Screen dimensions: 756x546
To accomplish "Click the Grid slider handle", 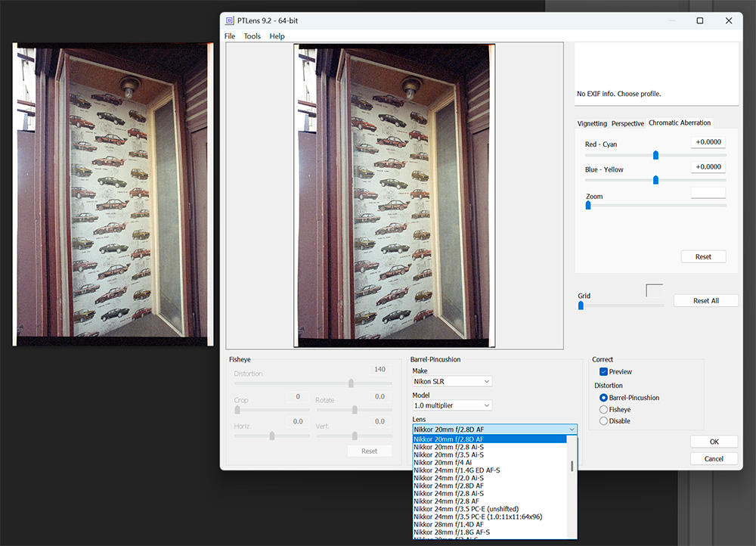I will tap(581, 306).
